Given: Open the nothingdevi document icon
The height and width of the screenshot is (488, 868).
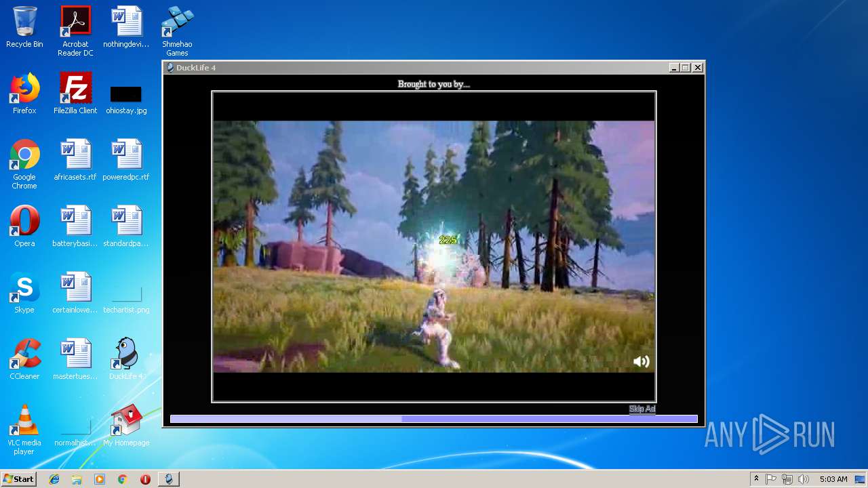Looking at the screenshot, I should 126,27.
